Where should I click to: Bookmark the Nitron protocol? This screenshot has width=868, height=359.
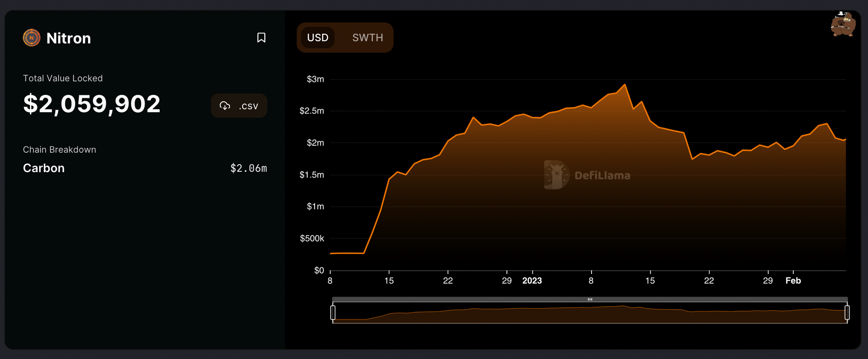click(261, 38)
